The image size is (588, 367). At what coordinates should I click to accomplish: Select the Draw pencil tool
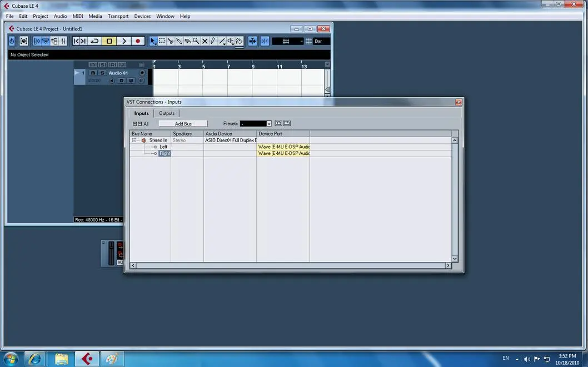[x=213, y=41]
